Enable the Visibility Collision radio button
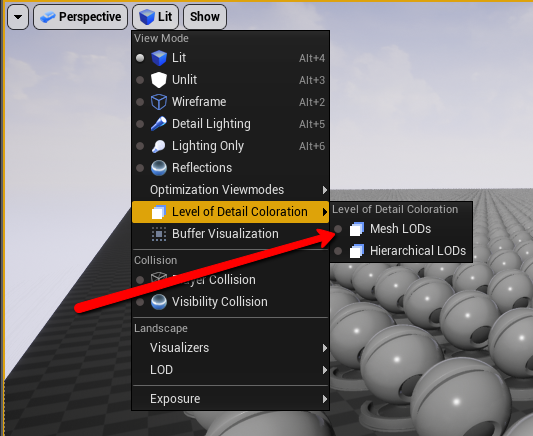 (x=140, y=302)
